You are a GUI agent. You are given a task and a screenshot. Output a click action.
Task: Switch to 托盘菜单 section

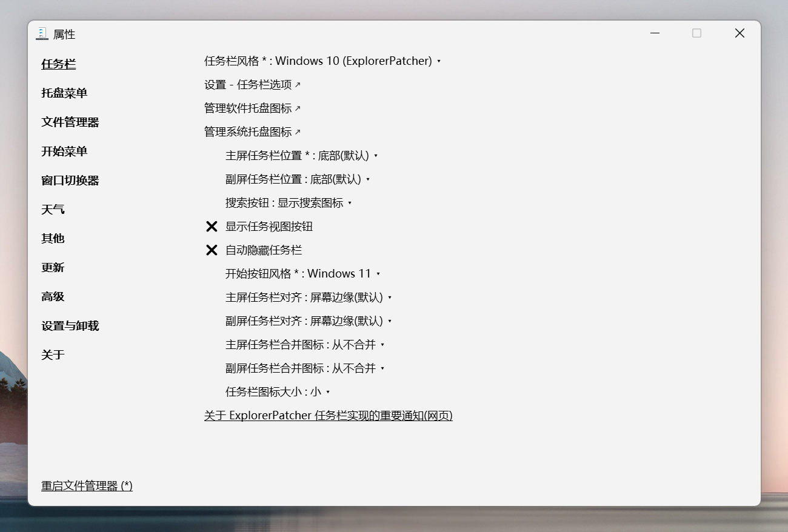tap(64, 93)
